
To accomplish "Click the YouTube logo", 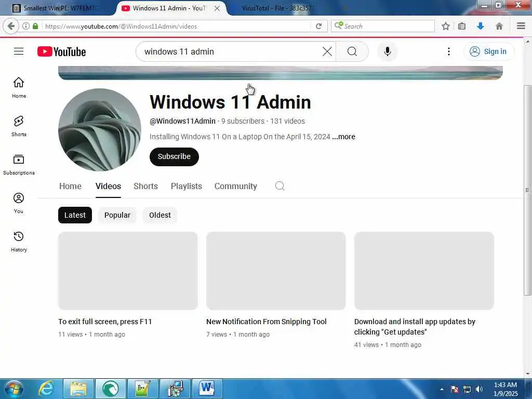I will 61,51.
